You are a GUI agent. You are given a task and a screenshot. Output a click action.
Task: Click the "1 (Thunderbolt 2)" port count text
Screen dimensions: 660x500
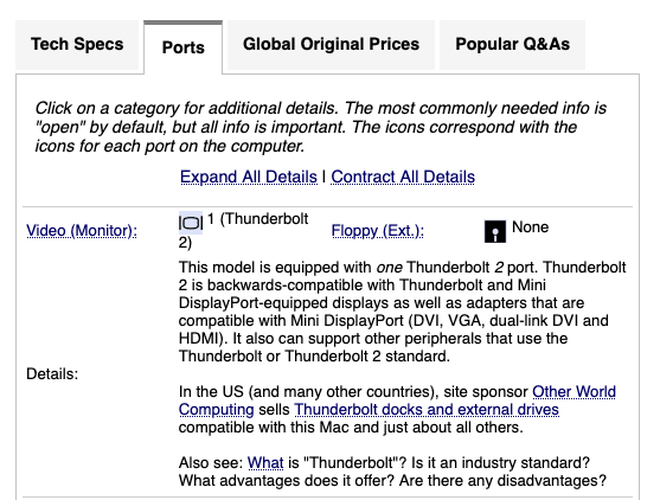tap(243, 231)
